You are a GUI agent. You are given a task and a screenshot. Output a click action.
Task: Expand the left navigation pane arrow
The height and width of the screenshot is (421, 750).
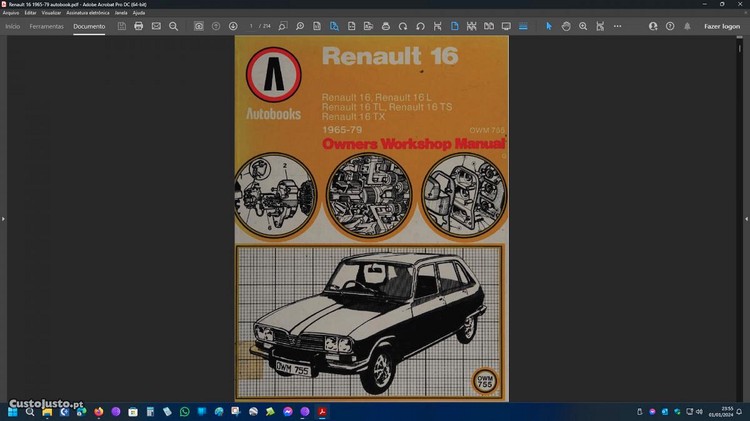3,218
